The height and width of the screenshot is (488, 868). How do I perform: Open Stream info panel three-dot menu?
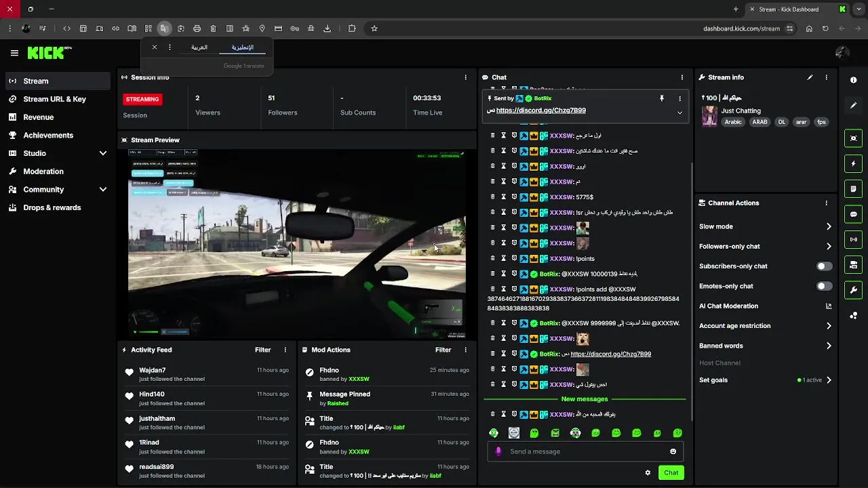click(826, 77)
